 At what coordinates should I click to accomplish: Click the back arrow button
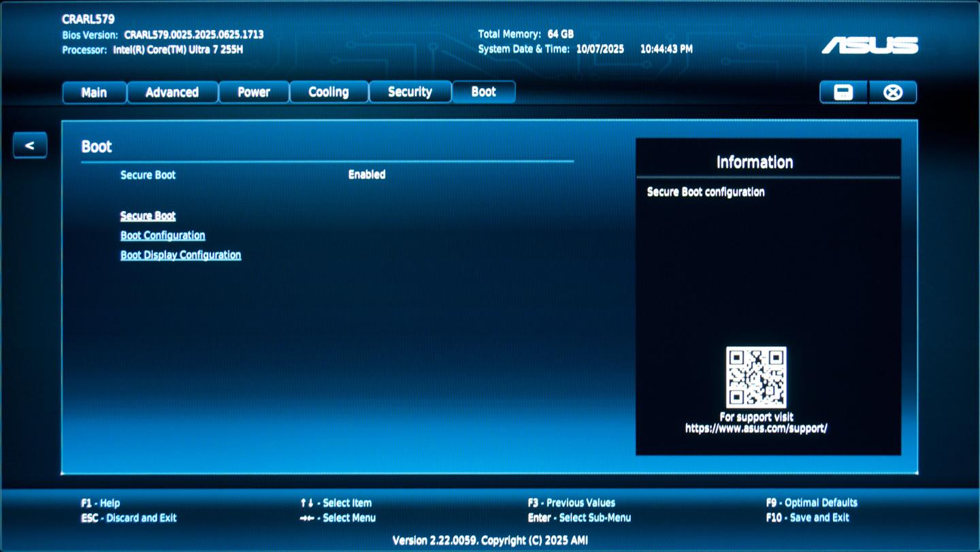tap(30, 145)
